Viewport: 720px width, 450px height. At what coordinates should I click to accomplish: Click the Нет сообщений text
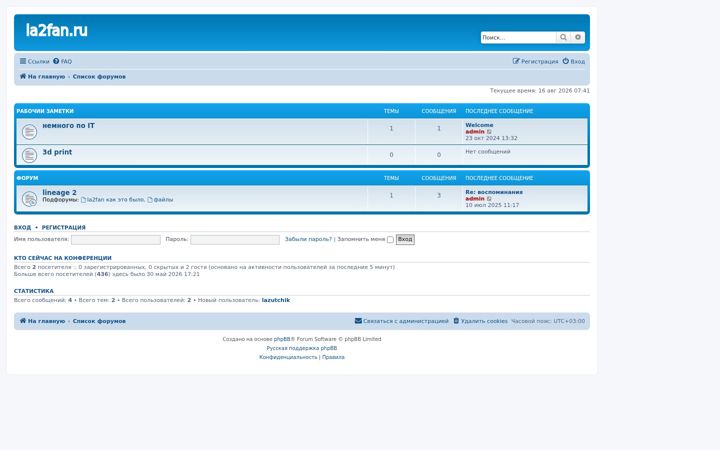pos(488,152)
